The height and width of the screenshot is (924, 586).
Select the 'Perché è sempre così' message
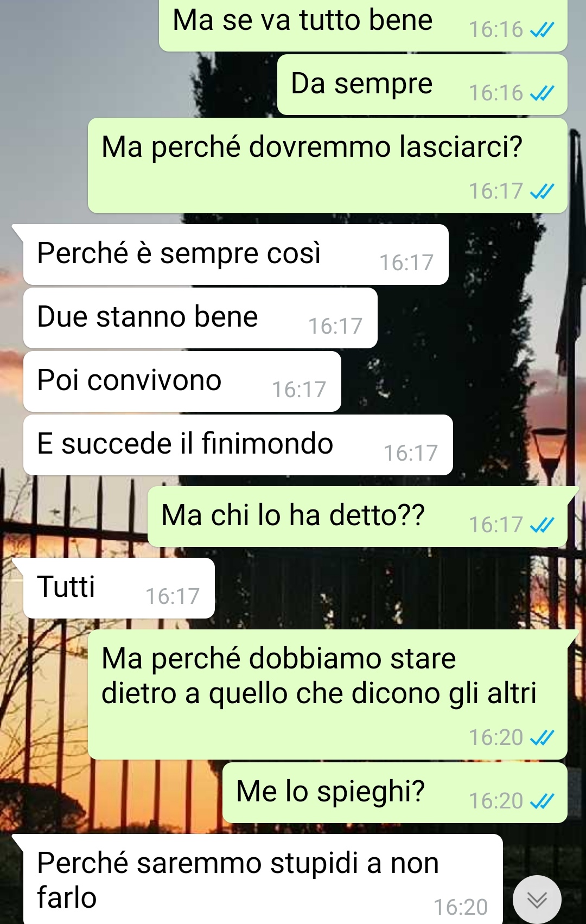point(235,254)
